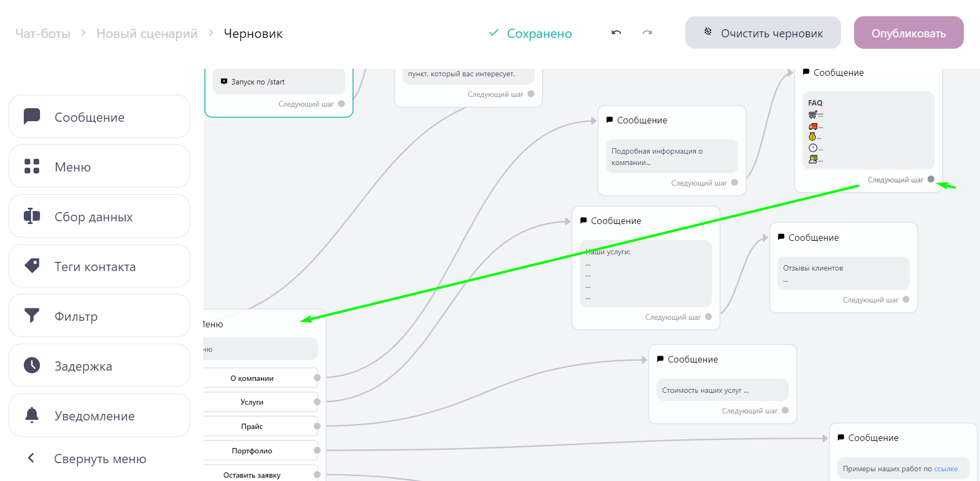Click the ссылке hyperlink in portfolio node
Viewport: 980px width, 481px height.
click(x=946, y=469)
